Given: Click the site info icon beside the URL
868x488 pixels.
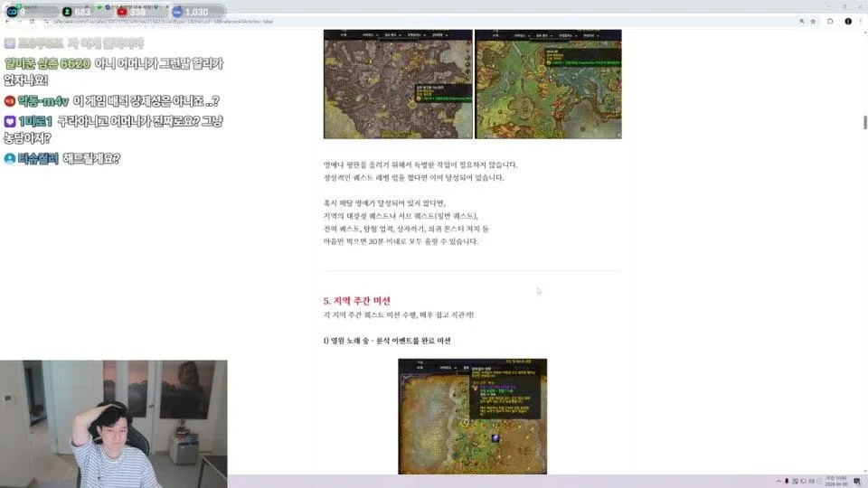Looking at the screenshot, I should click(46, 21).
